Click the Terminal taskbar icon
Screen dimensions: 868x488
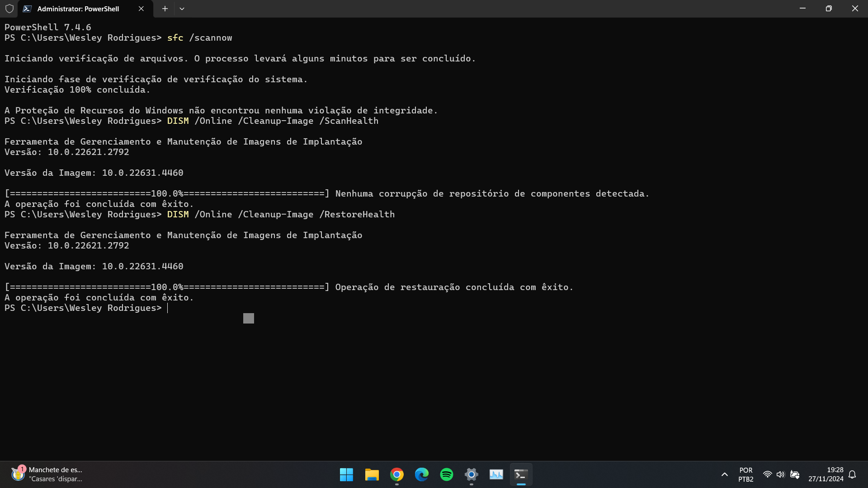pyautogui.click(x=521, y=474)
